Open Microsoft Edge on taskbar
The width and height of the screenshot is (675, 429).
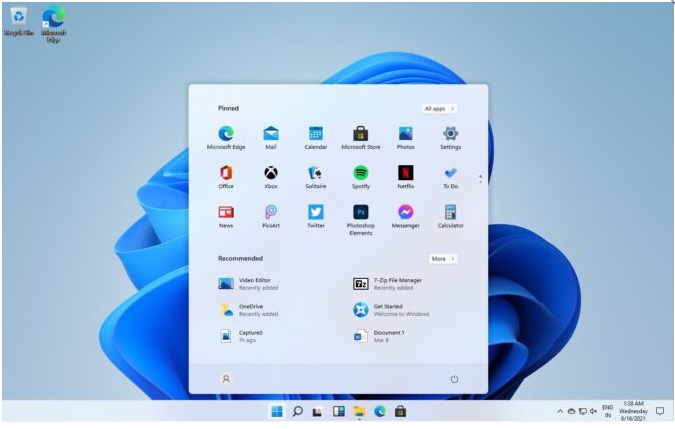point(380,411)
